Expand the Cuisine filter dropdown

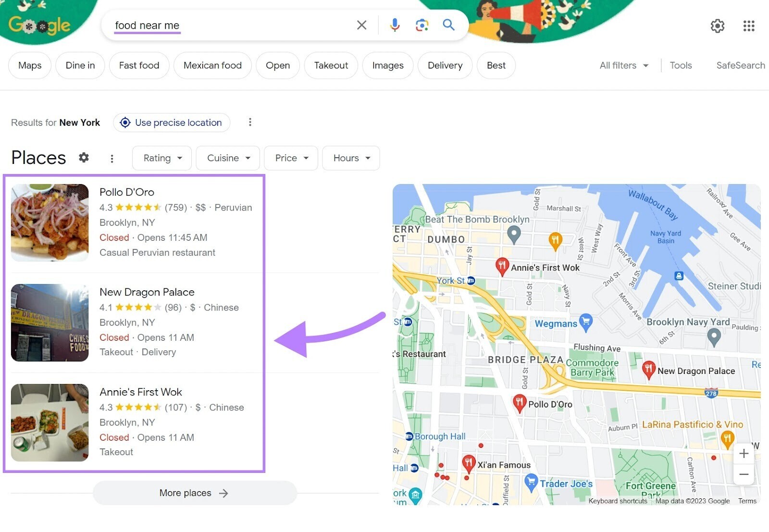tap(228, 158)
